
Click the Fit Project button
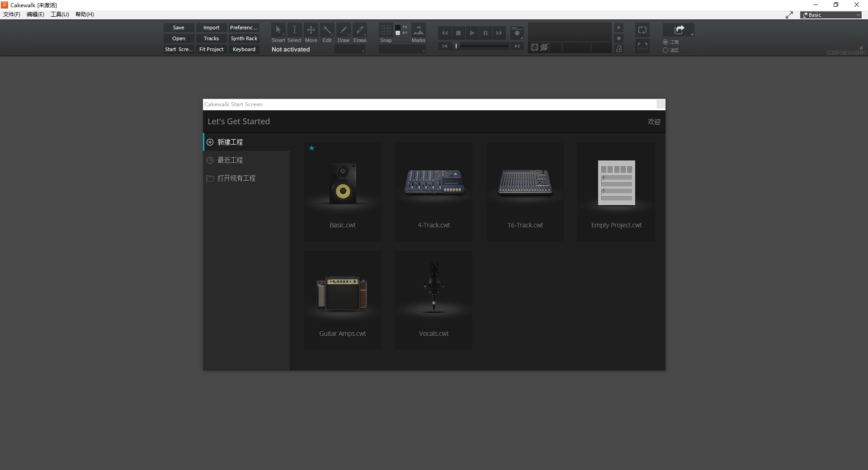pyautogui.click(x=211, y=49)
